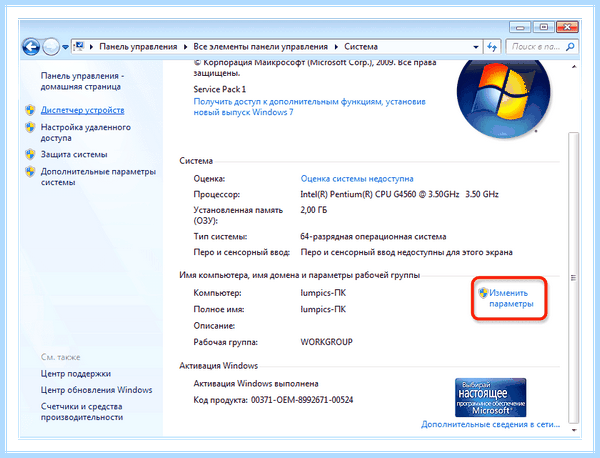Click the genuine Microsoft software badge

[x=491, y=398]
